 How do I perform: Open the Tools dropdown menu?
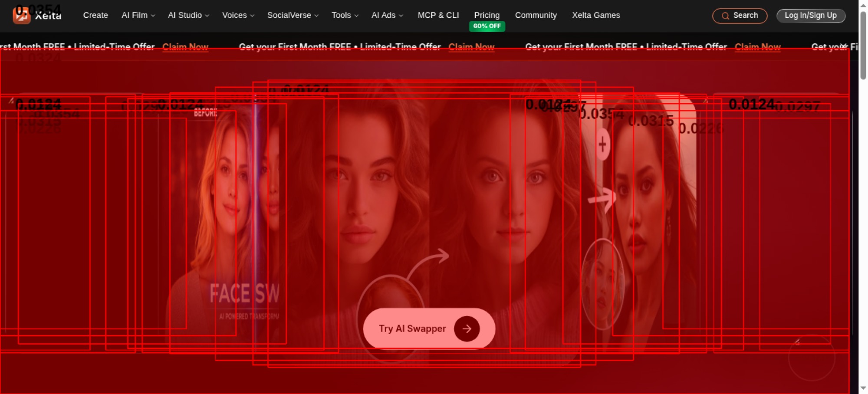click(x=345, y=15)
